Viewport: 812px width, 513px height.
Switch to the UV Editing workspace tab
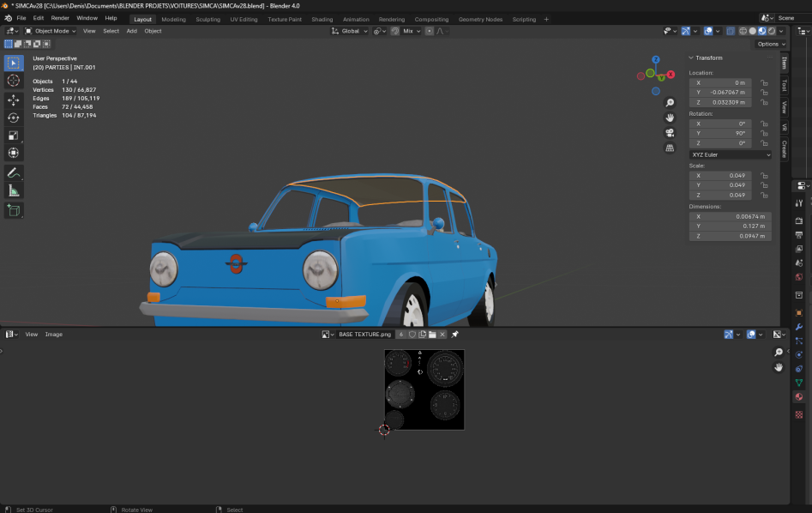244,19
